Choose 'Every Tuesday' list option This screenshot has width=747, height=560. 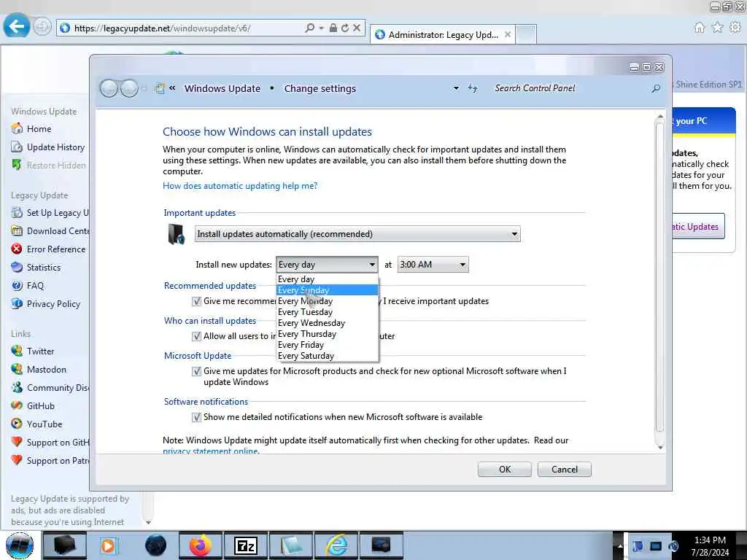pos(328,312)
